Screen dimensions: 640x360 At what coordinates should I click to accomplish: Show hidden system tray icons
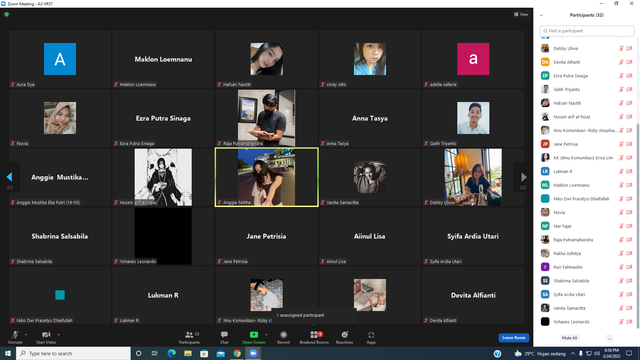pos(573,353)
